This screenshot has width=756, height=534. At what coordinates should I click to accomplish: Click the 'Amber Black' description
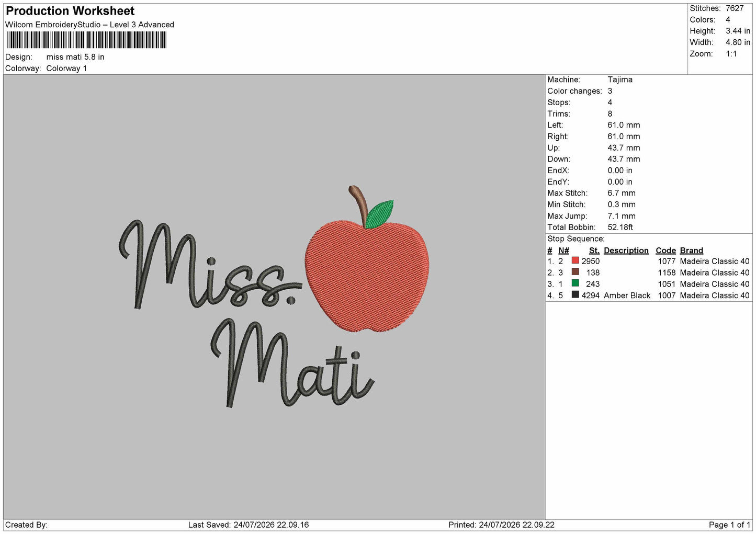click(627, 296)
